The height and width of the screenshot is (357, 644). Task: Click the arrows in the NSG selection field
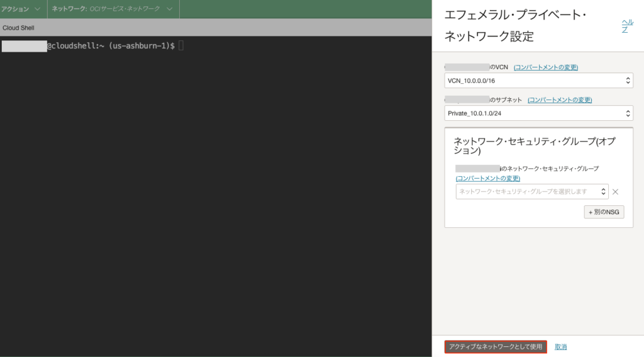pos(603,191)
